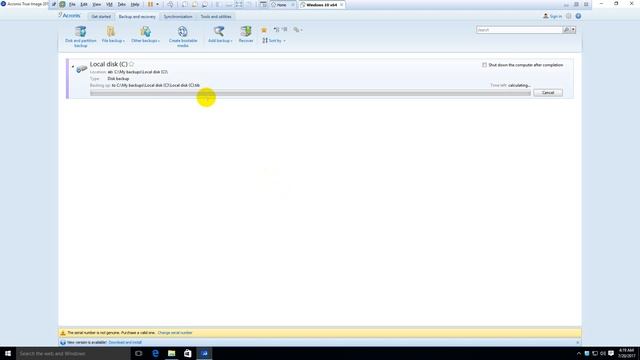The height and width of the screenshot is (360, 640).
Task: Open the search options dropdown arrow
Action: tap(573, 30)
